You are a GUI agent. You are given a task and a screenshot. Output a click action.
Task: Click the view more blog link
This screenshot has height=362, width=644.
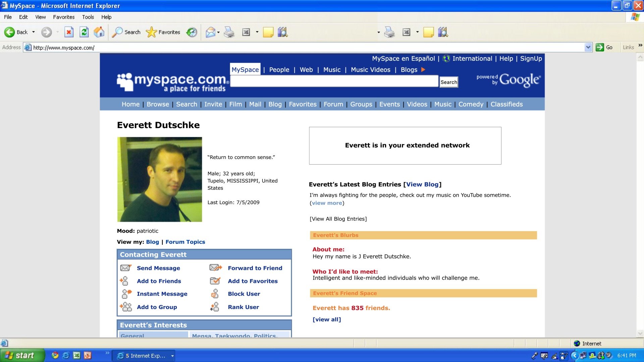point(327,203)
